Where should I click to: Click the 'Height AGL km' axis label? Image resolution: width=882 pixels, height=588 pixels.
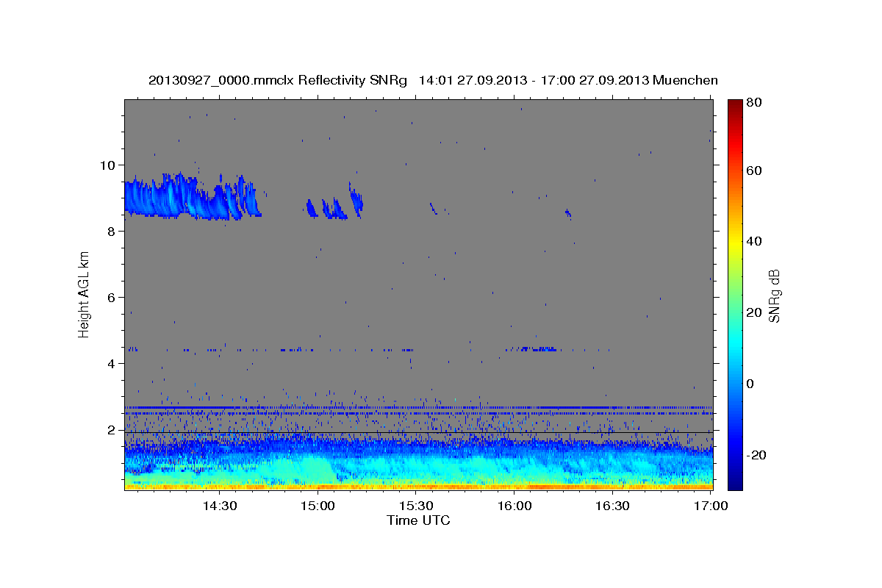84,294
